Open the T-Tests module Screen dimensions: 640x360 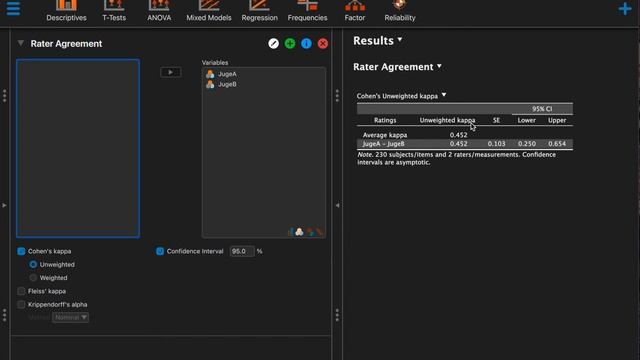pyautogui.click(x=114, y=11)
